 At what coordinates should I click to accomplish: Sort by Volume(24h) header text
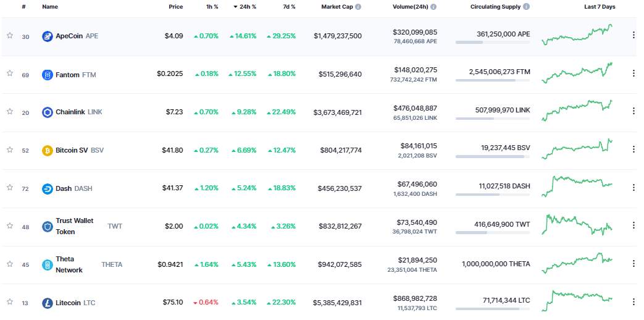tap(411, 7)
